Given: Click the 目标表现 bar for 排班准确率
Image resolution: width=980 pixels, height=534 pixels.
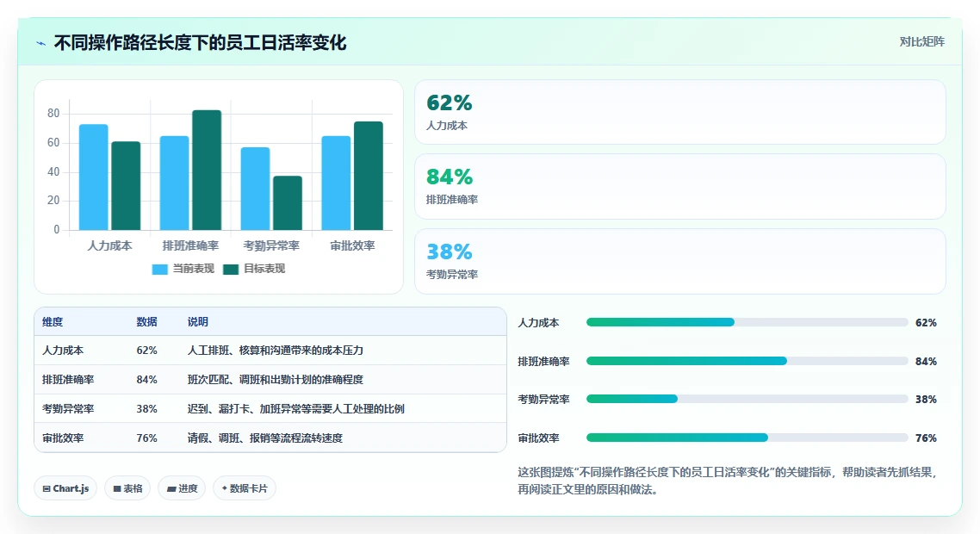Looking at the screenshot, I should tap(207, 170).
